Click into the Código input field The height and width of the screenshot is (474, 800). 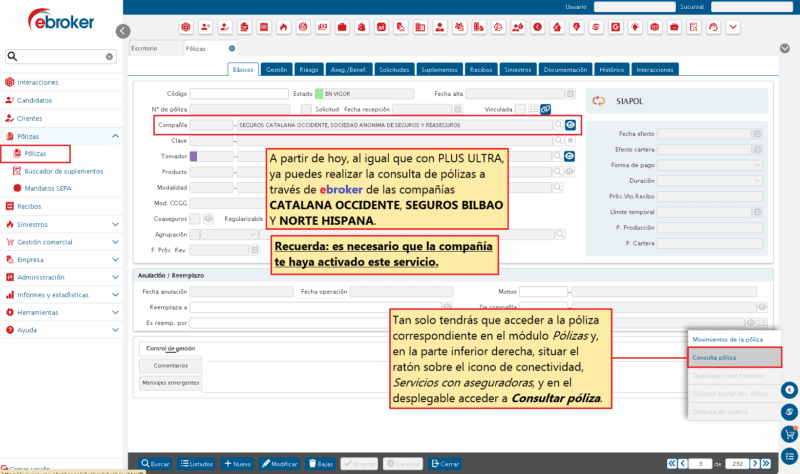239,94
